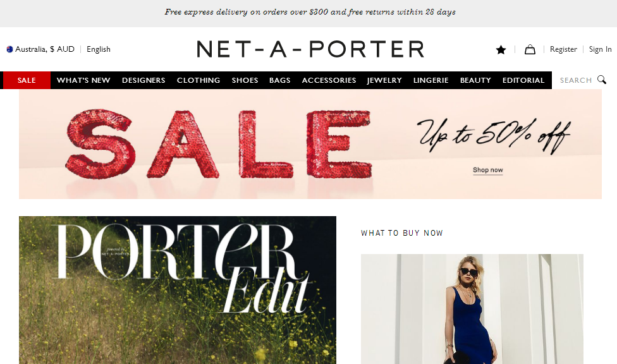Screen dimensions: 617x364
Task: Open the JEWELRY category
Action: [x=384, y=80]
